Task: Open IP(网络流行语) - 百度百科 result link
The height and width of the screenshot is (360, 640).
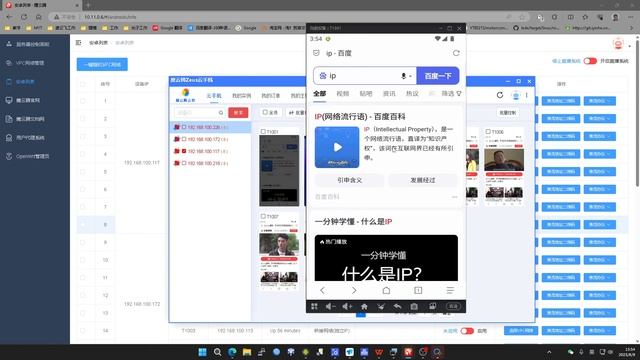Action: point(360,117)
